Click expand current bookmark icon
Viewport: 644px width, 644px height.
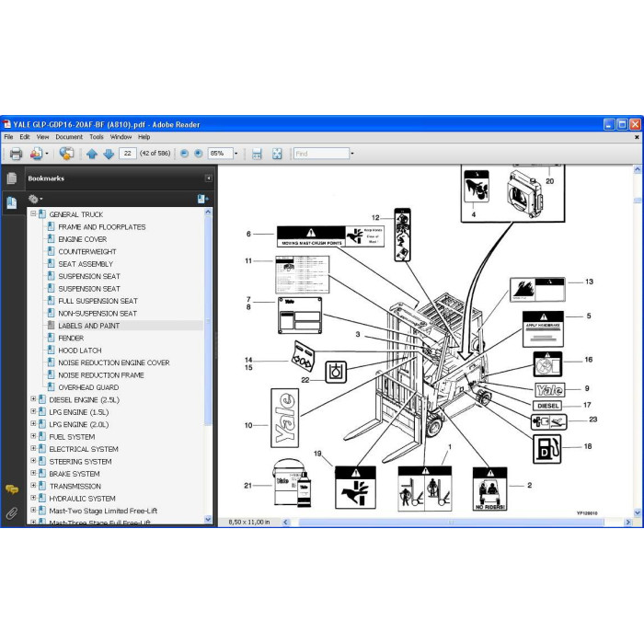[x=202, y=200]
